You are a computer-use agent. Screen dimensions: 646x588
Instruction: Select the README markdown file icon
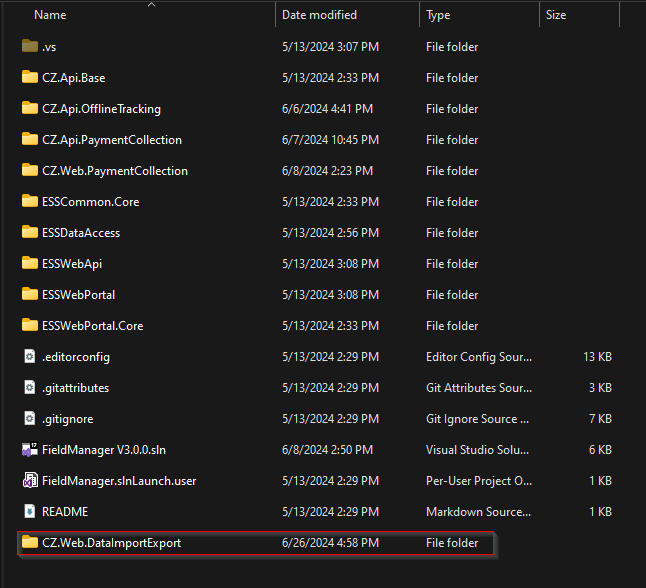pos(30,511)
